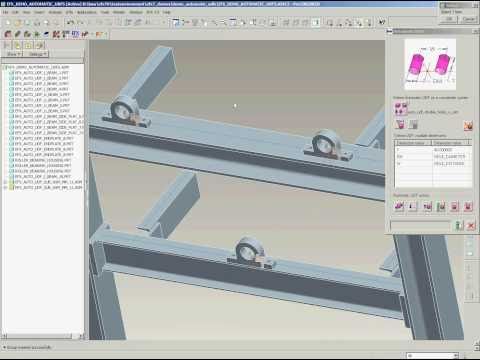
Task: Open the Edit menu
Action: 15,12
